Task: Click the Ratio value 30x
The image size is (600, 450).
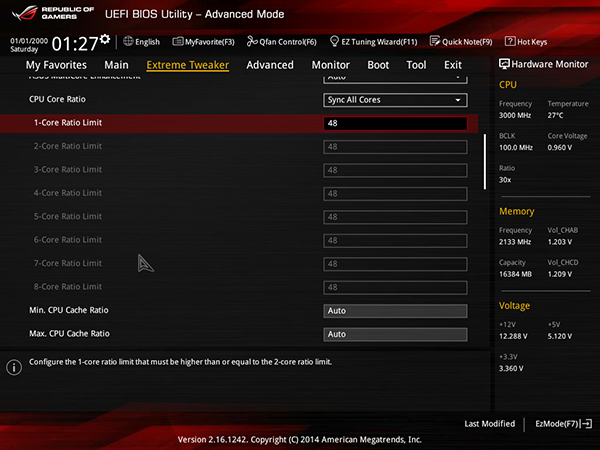Action: [x=505, y=180]
